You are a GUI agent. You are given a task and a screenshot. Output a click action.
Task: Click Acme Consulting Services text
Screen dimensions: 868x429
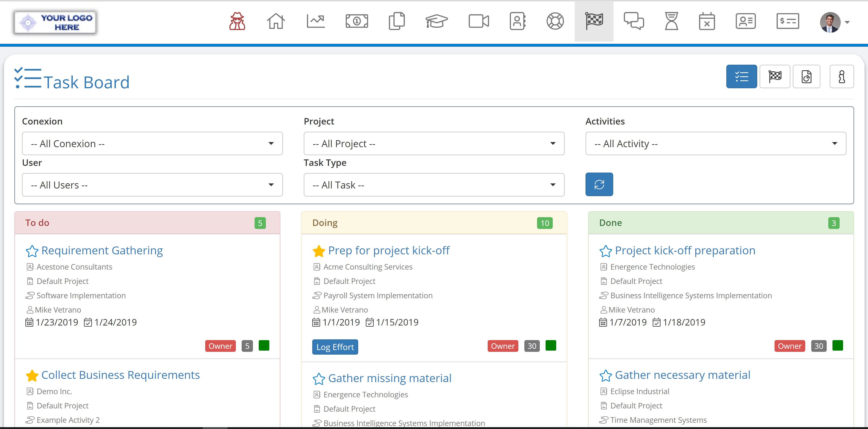[368, 267]
